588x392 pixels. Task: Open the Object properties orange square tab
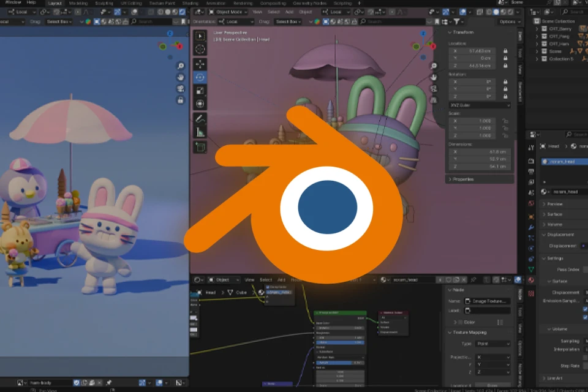tap(531, 217)
